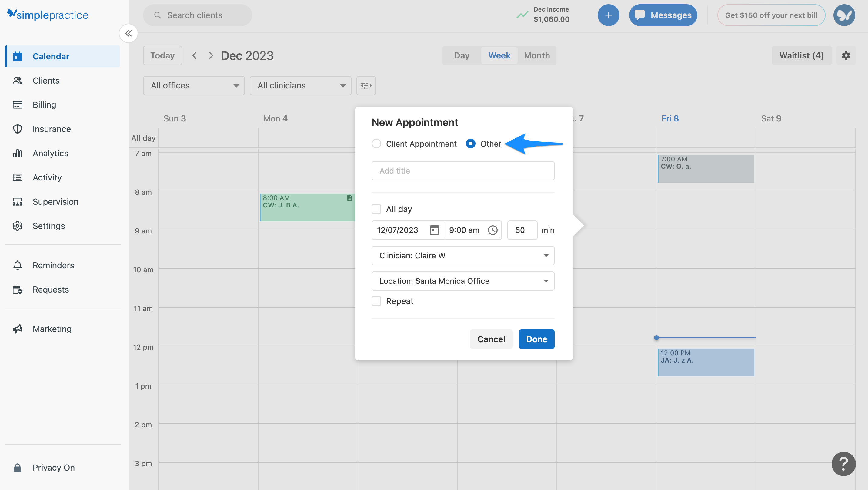Select the Client Appointment radio button
The height and width of the screenshot is (490, 868).
click(376, 144)
